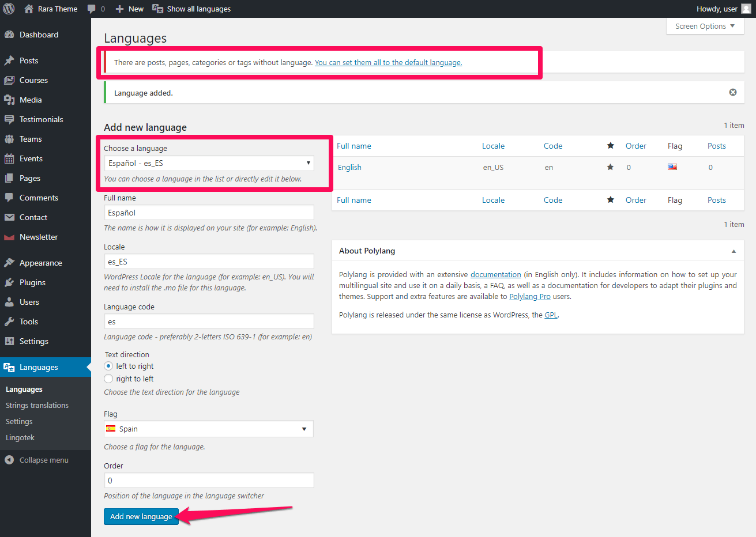Click the Collapse menu label
This screenshot has width=756, height=537.
44,460
